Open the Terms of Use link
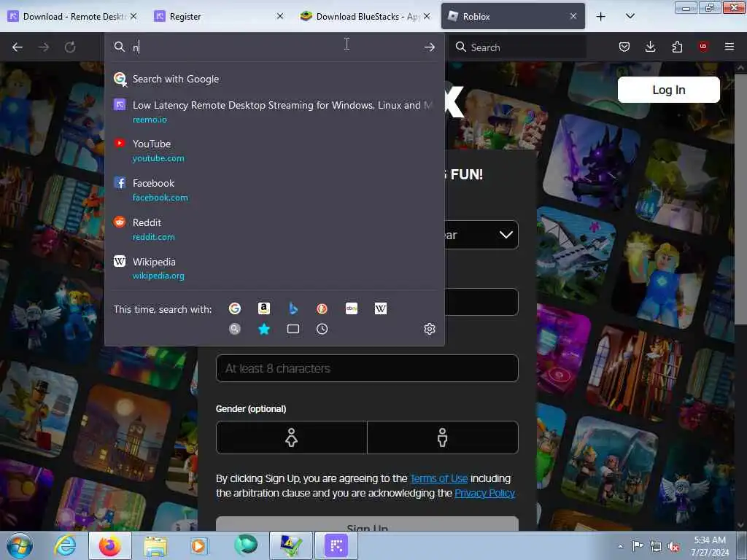The width and height of the screenshot is (747, 560). pos(438,478)
